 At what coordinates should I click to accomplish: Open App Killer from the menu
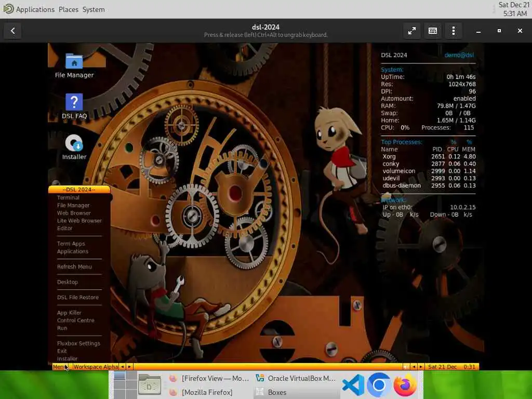click(x=69, y=313)
